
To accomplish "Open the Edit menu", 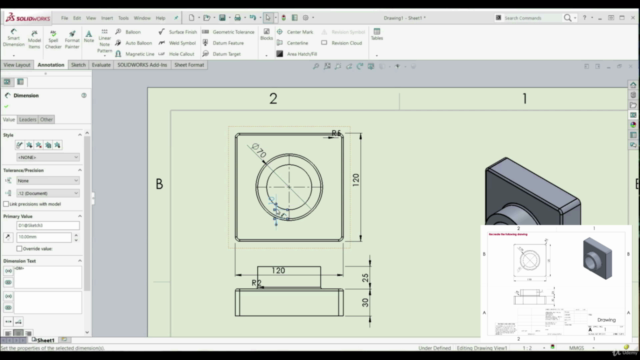I will point(77,18).
